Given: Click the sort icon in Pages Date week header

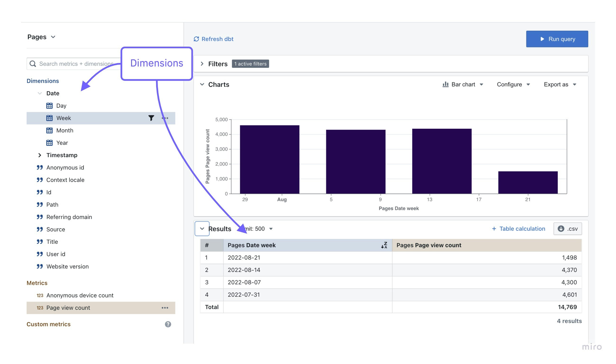Looking at the screenshot, I should coord(384,245).
